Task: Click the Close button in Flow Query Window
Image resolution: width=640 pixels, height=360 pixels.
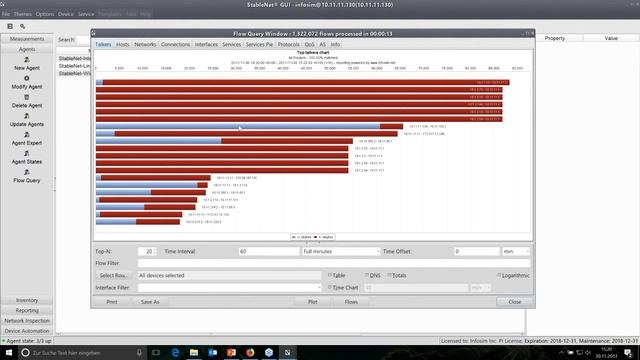Action: point(515,302)
